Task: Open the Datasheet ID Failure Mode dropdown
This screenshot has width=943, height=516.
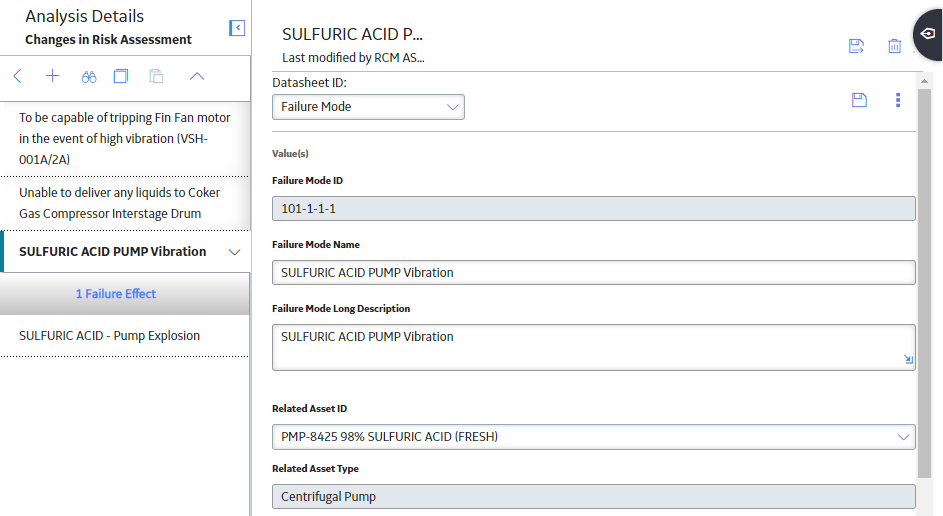Action: (368, 107)
